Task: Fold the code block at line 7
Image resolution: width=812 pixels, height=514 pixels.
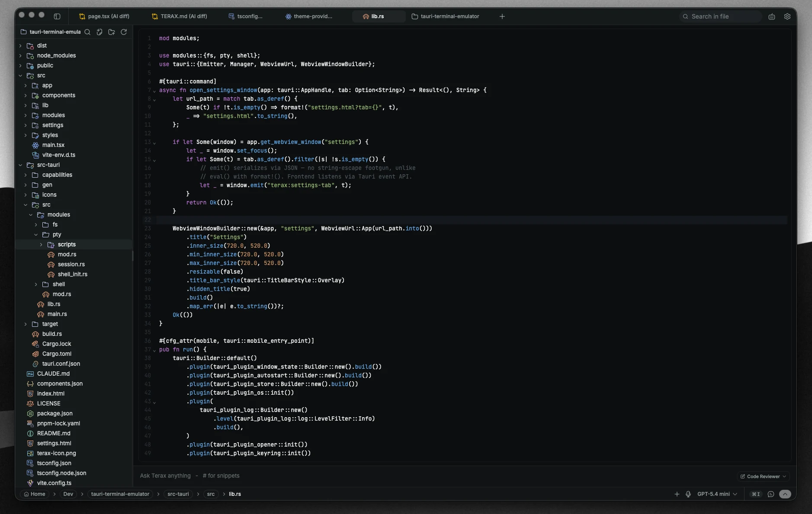Action: click(x=154, y=91)
